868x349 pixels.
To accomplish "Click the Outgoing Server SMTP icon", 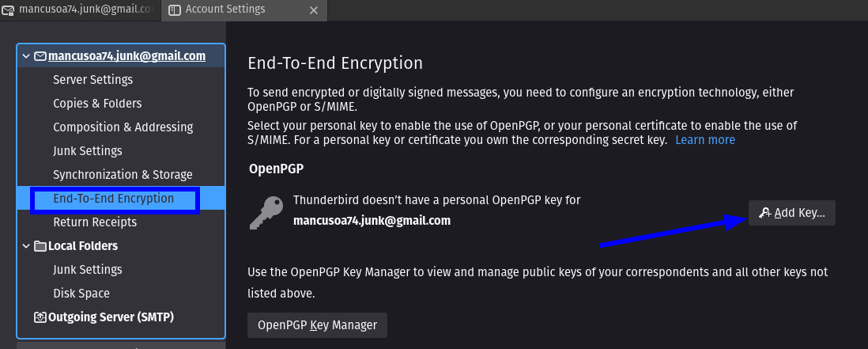I will click(40, 317).
